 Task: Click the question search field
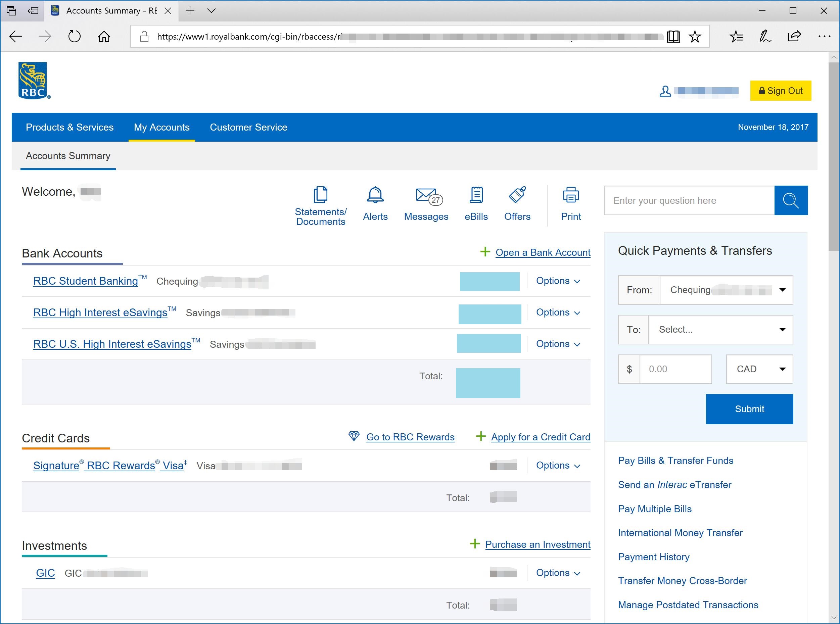coord(689,200)
